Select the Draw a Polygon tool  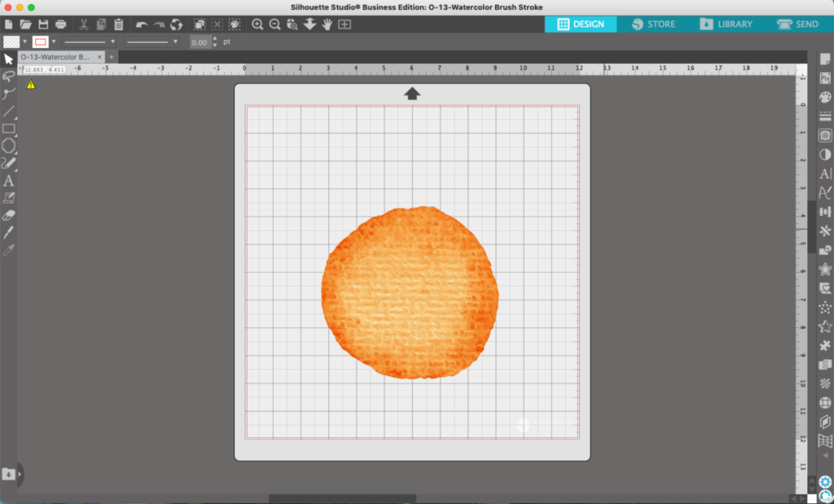coord(8,146)
